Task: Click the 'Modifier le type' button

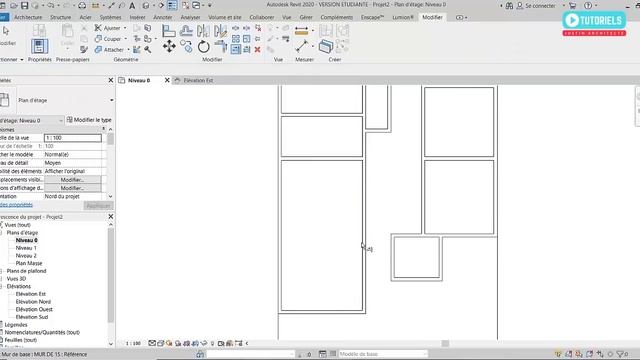Action: [x=89, y=120]
